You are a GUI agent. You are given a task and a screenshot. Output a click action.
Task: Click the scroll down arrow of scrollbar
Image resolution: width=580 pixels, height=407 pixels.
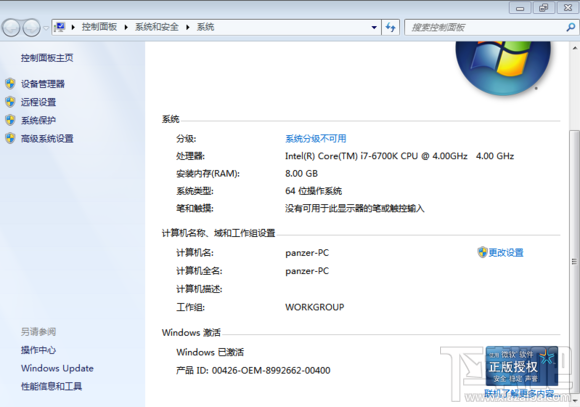pos(575,400)
